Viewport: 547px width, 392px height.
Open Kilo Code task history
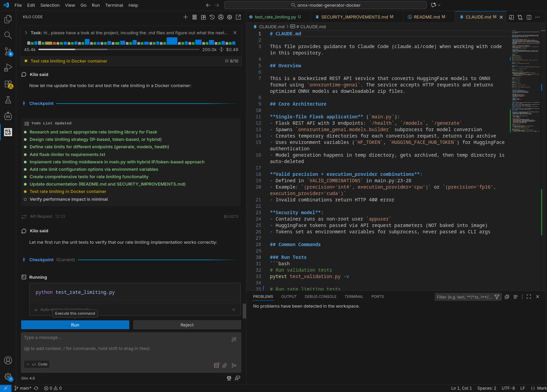(x=212, y=17)
